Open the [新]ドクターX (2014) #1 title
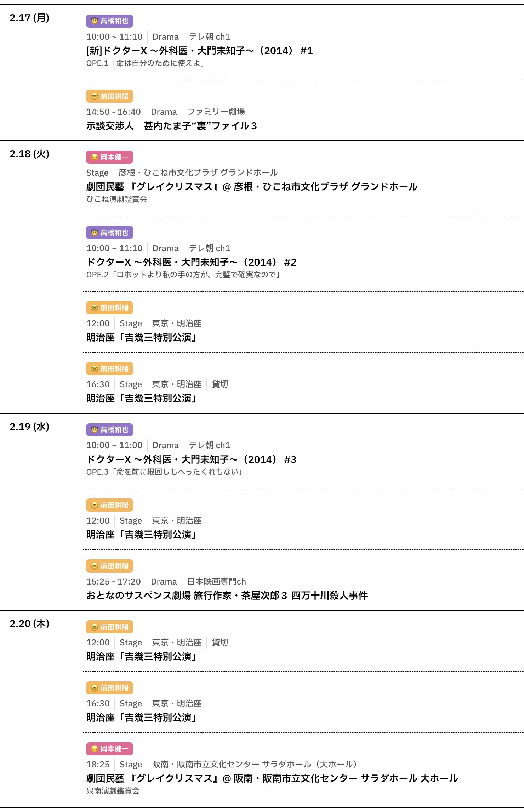Screen dimensions: 524x812 click(x=199, y=51)
